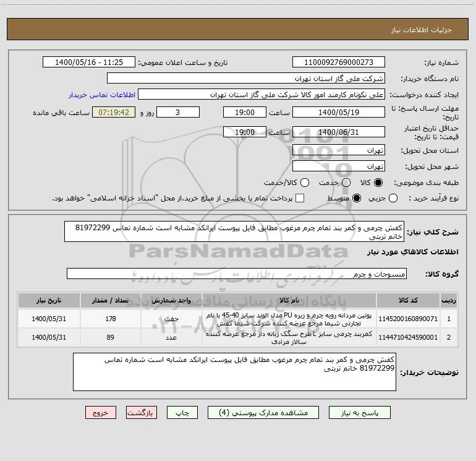This screenshot has height=461, width=476.
Task: Click the بازگشت back button
Action: tap(142, 413)
